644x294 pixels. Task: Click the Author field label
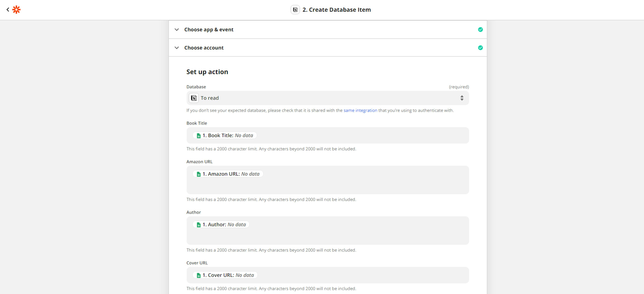pos(194,212)
